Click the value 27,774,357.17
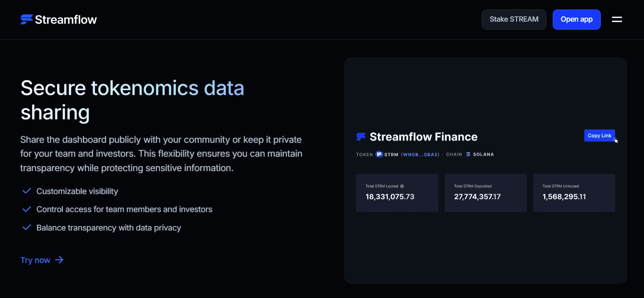This screenshot has width=644, height=298. (477, 197)
